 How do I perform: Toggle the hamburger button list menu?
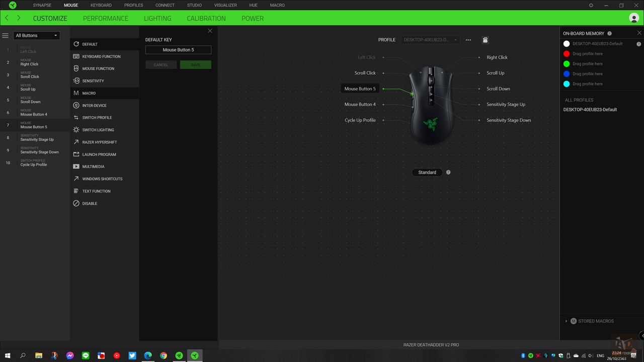coord(6,36)
